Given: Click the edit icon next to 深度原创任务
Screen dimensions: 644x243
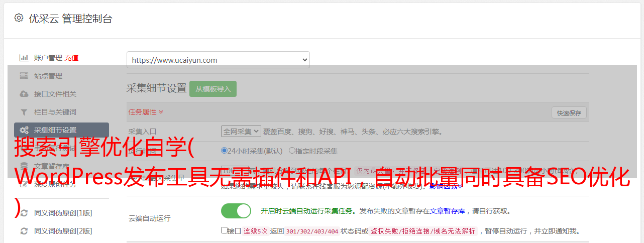Looking at the screenshot, I should 24,184.
